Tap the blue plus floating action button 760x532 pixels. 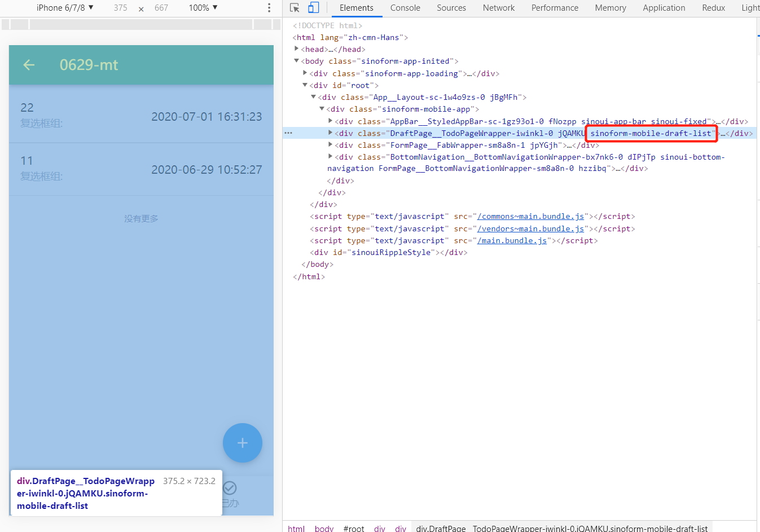(243, 443)
